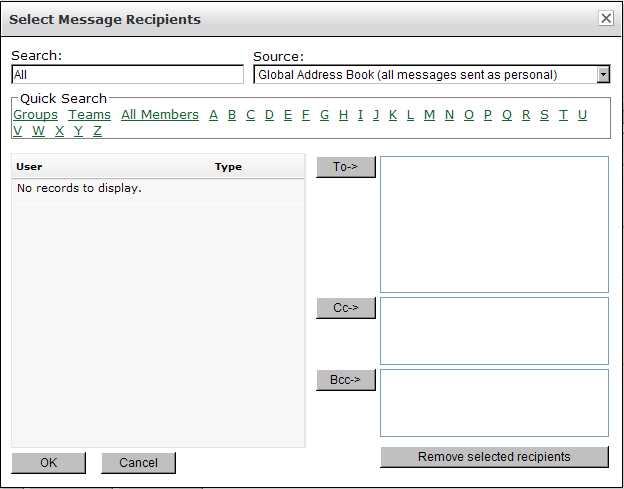Select the Teams quick search link
The height and width of the screenshot is (489, 624).
(89, 115)
